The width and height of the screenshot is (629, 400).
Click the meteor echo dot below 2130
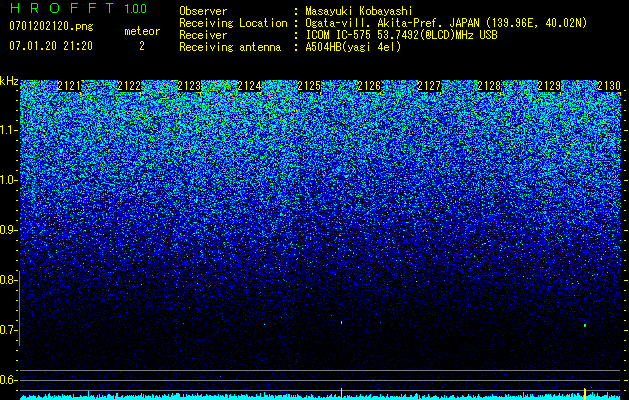[x=585, y=325]
